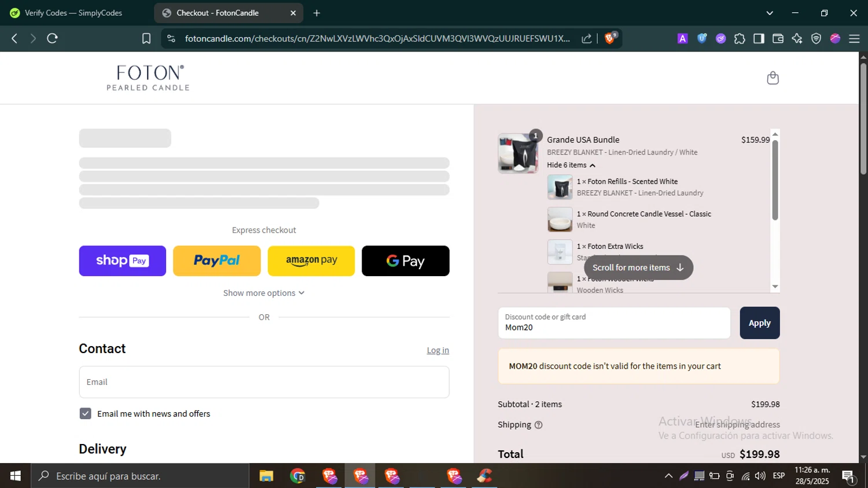Click order summary scrollbar up arrow
The image size is (868, 488).
[x=775, y=134]
